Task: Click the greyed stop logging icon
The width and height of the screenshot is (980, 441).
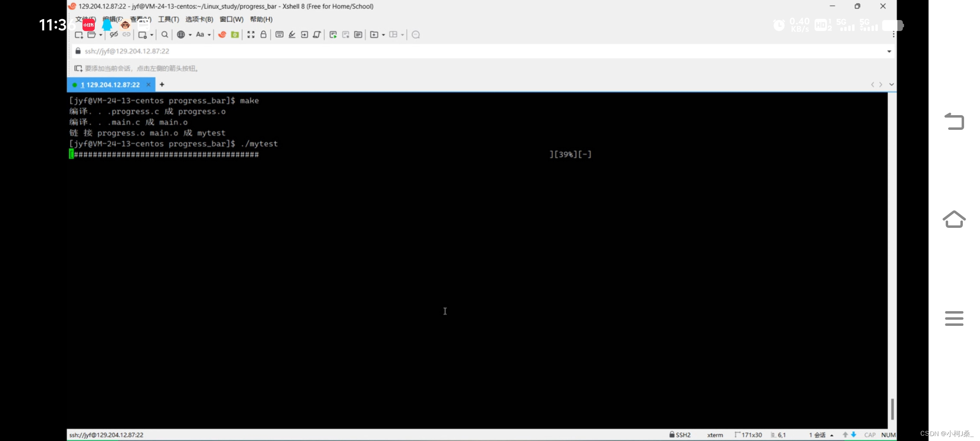Action: tap(345, 35)
